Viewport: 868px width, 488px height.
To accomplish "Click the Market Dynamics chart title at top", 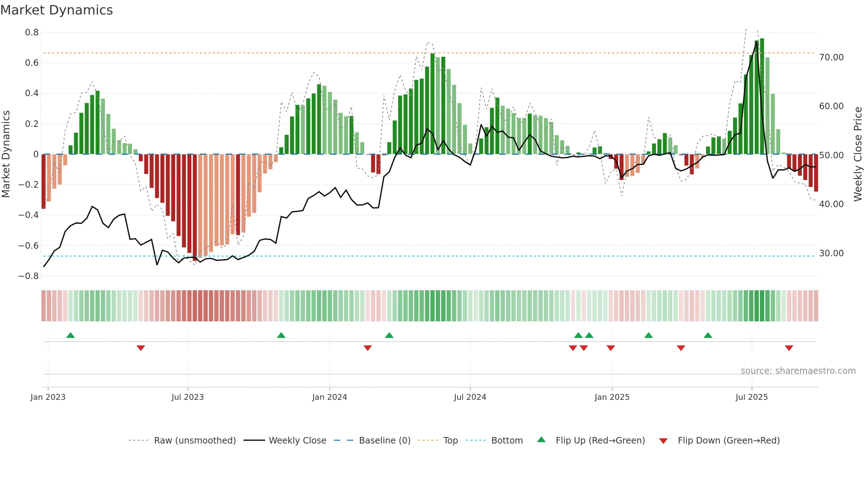I will click(x=56, y=10).
